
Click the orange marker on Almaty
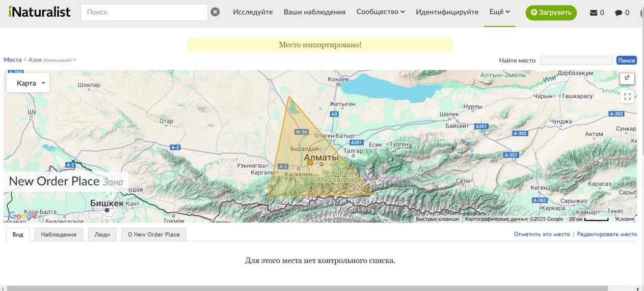click(310, 162)
